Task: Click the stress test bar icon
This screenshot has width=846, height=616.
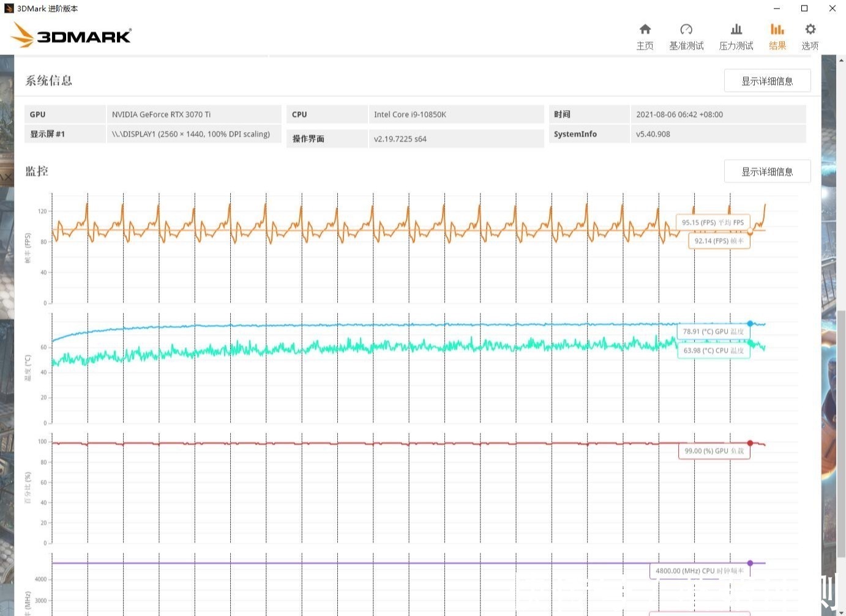Action: pos(736,29)
